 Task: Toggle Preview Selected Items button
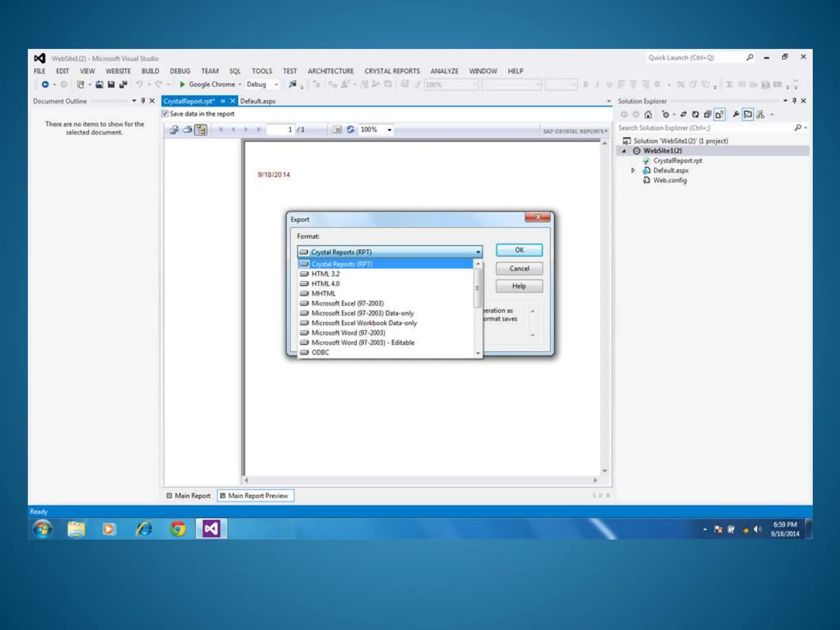click(x=748, y=114)
